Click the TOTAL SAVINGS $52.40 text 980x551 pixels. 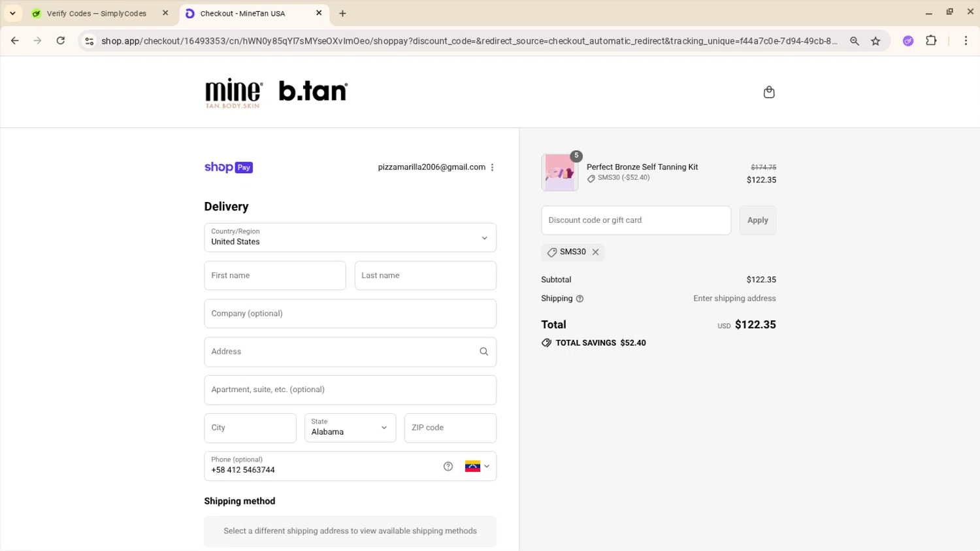point(600,343)
